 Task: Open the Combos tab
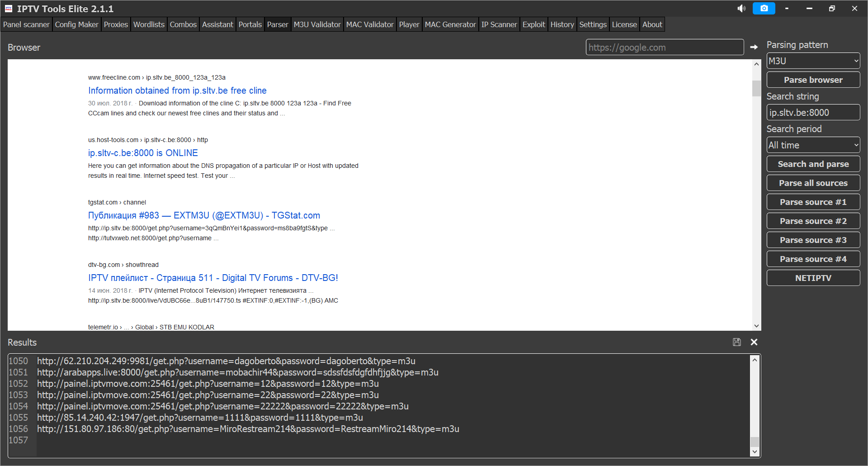click(183, 24)
